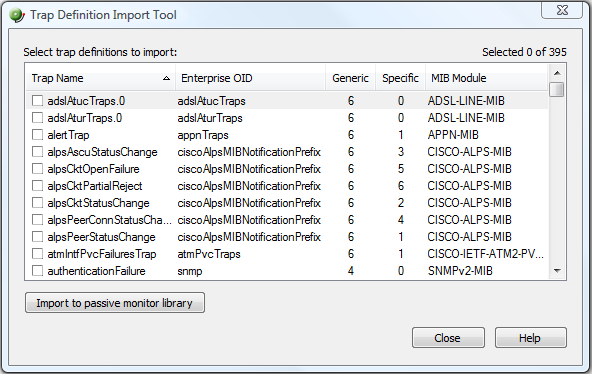Screen dimensions: 592x374
Task: Toggle the atmIntfPvcFailuresTrap checkbox
Action: (x=37, y=254)
